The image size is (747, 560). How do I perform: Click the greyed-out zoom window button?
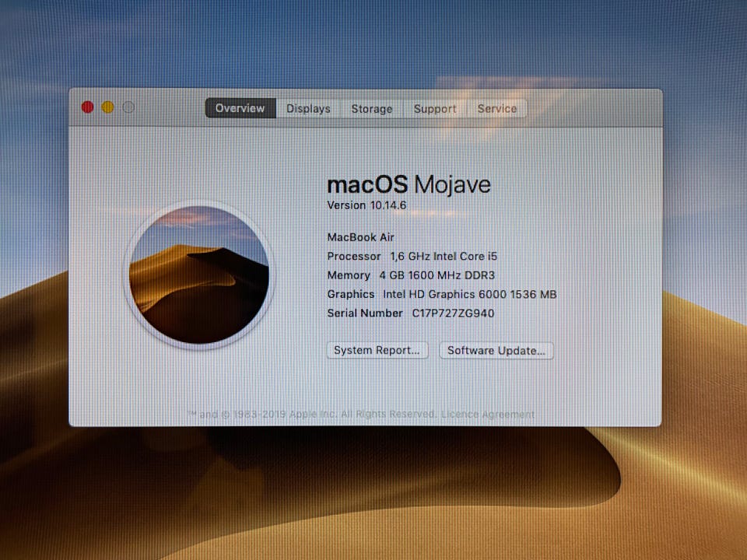tap(128, 107)
